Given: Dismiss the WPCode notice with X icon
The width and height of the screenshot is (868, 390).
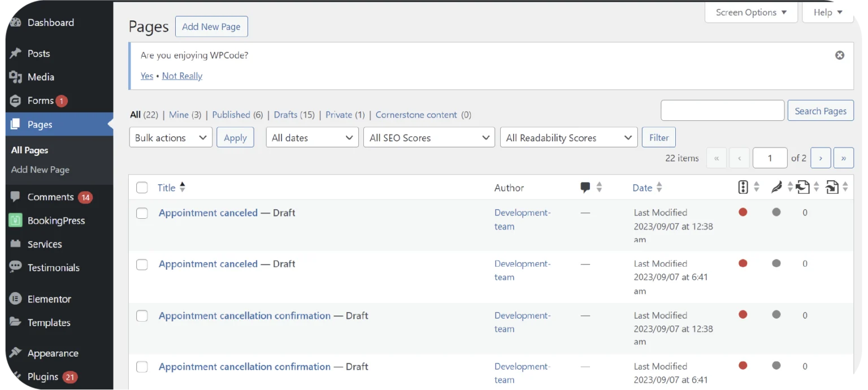Looking at the screenshot, I should (840, 55).
